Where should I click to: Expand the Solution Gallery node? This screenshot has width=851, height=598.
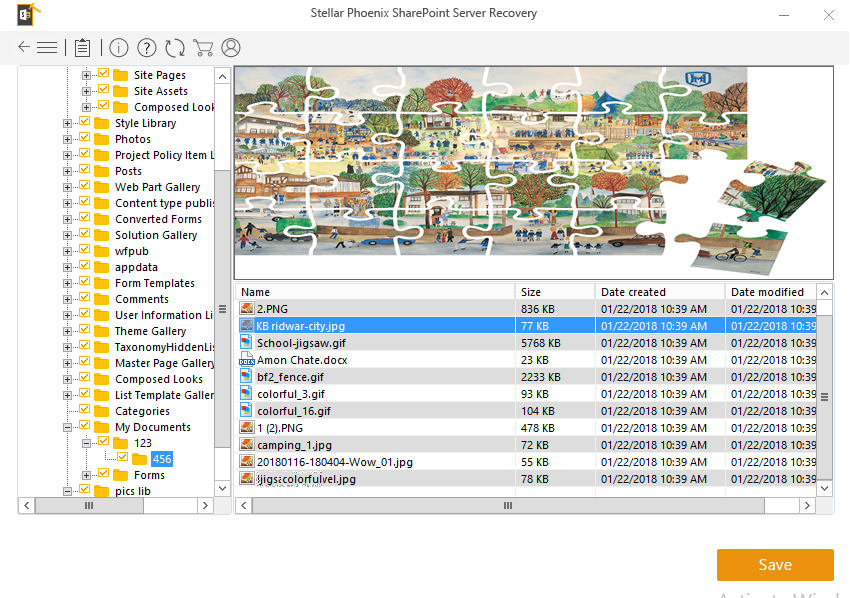coord(67,236)
